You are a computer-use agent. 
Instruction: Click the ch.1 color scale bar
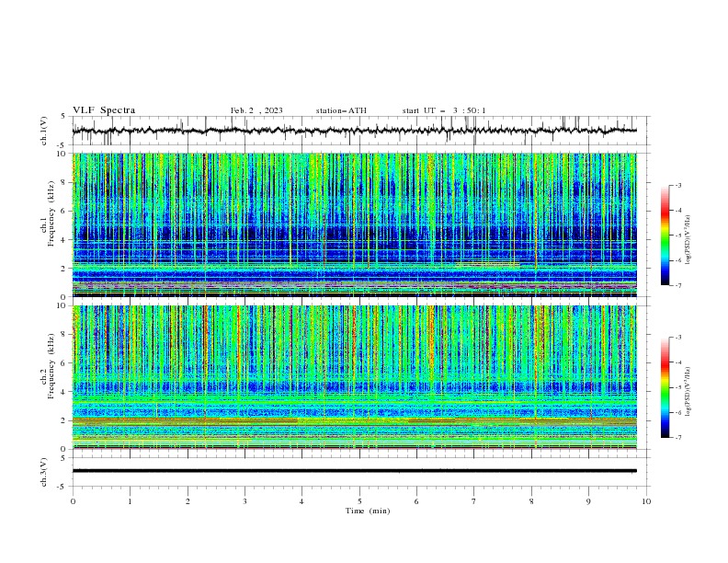coord(665,236)
